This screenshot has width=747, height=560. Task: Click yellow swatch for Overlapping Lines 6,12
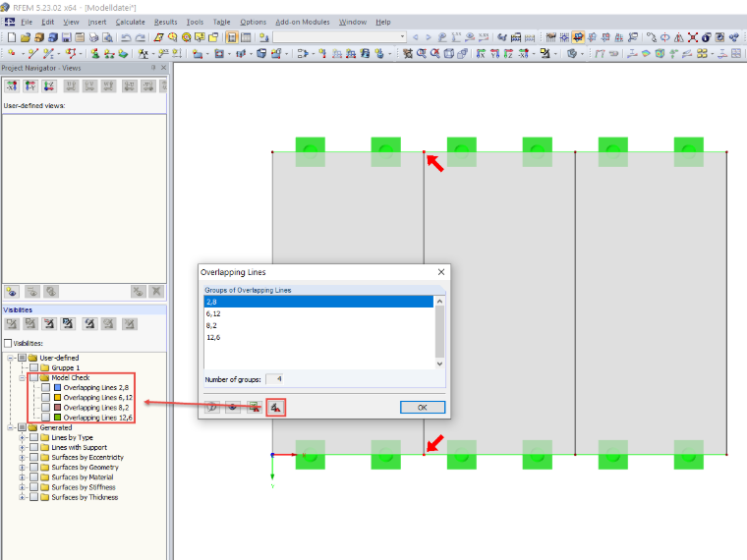tap(57, 397)
